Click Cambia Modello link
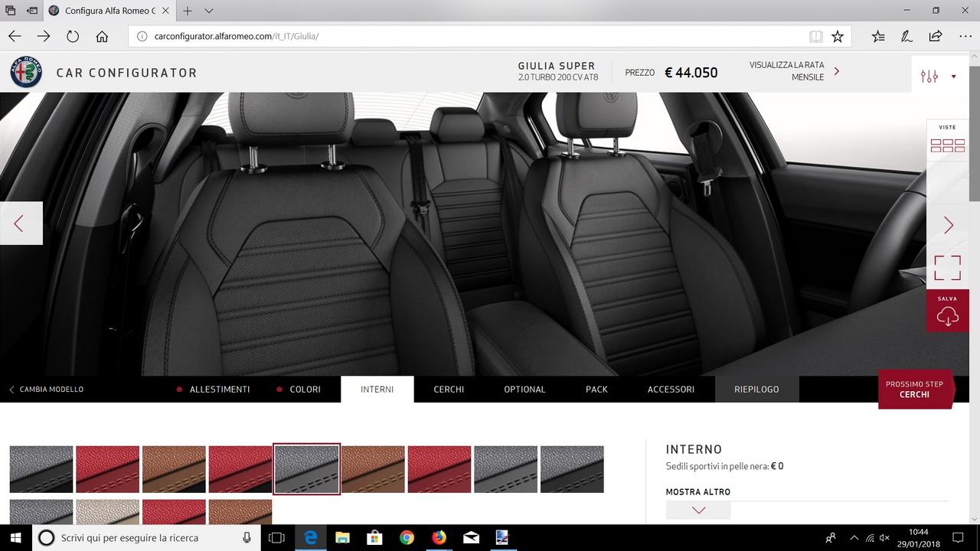This screenshot has width=980, height=551. pyautogui.click(x=46, y=390)
